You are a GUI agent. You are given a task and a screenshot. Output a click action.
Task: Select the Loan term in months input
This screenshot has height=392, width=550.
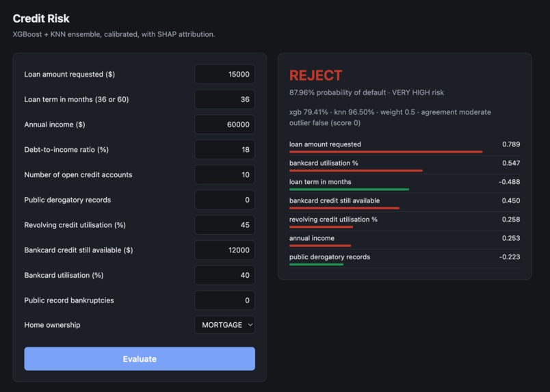[x=225, y=99]
